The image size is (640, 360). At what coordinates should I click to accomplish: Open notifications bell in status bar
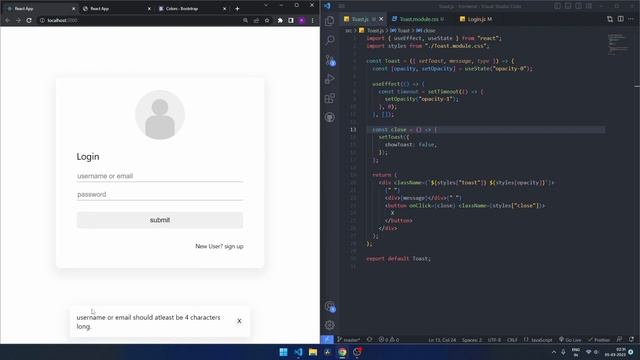pos(631,340)
